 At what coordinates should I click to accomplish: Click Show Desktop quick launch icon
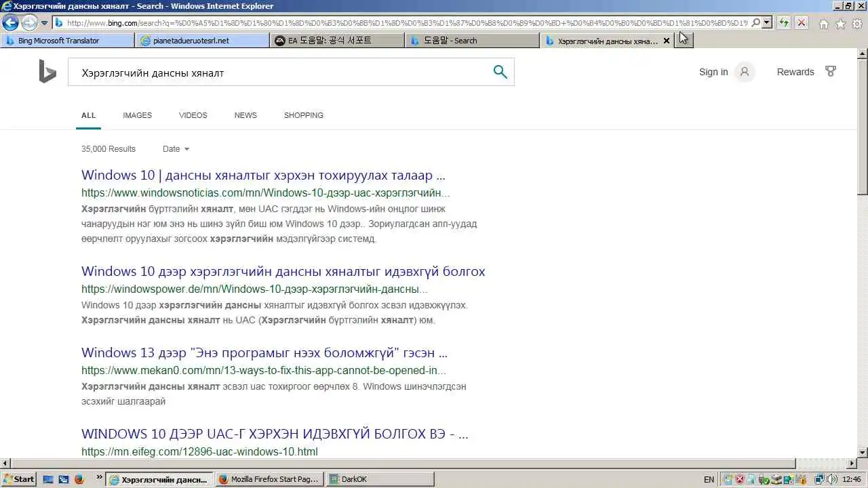tap(48, 479)
